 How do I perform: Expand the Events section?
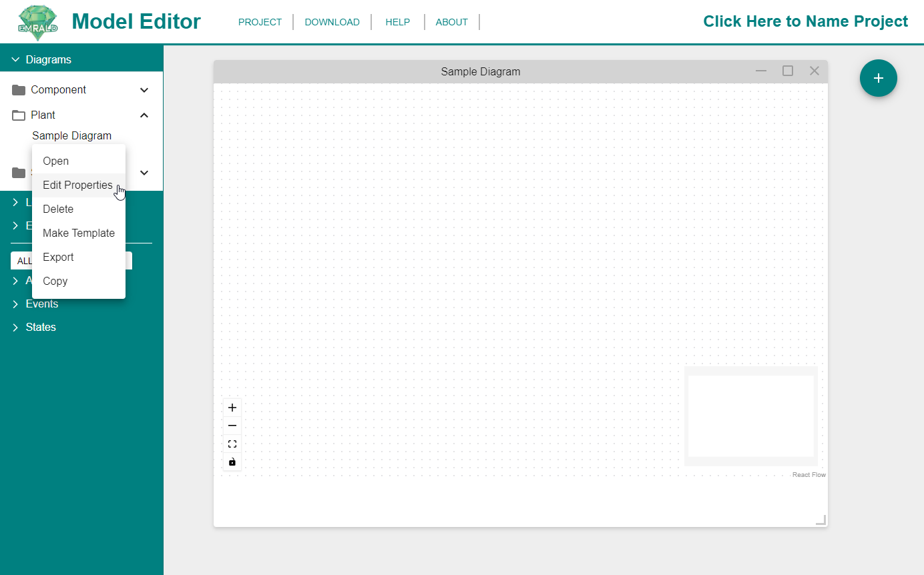(15, 304)
